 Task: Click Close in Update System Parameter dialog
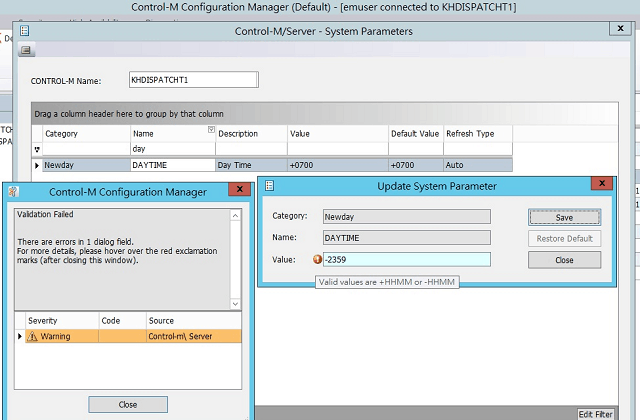click(x=564, y=260)
